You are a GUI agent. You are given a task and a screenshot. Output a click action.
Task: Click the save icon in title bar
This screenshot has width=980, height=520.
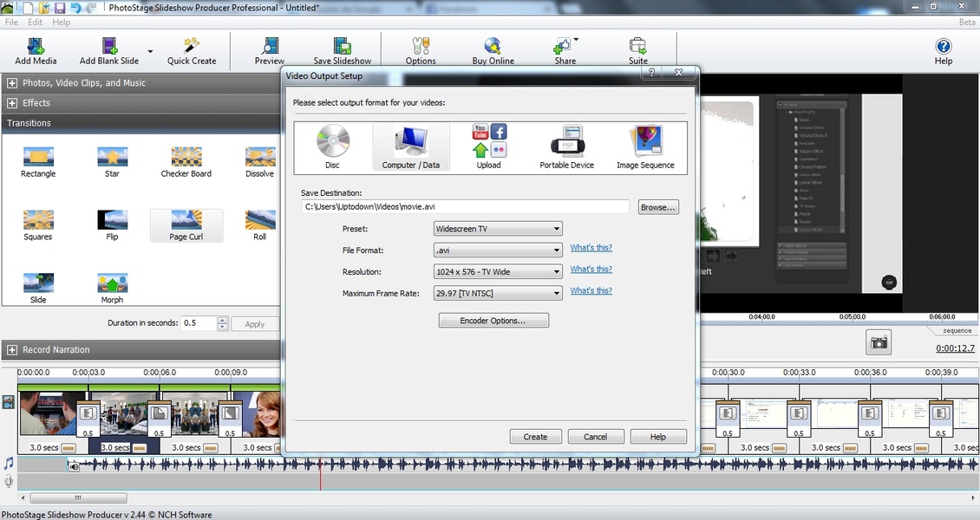point(60,8)
